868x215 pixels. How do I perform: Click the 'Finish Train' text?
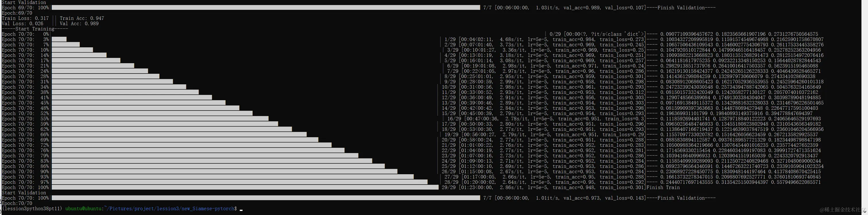(663, 187)
